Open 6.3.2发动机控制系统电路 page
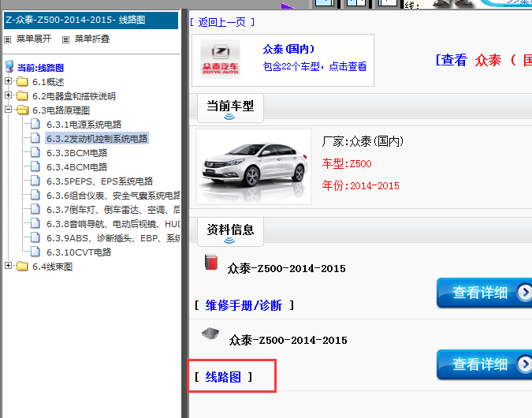Viewport: 532px width, 418px height. 97,139
